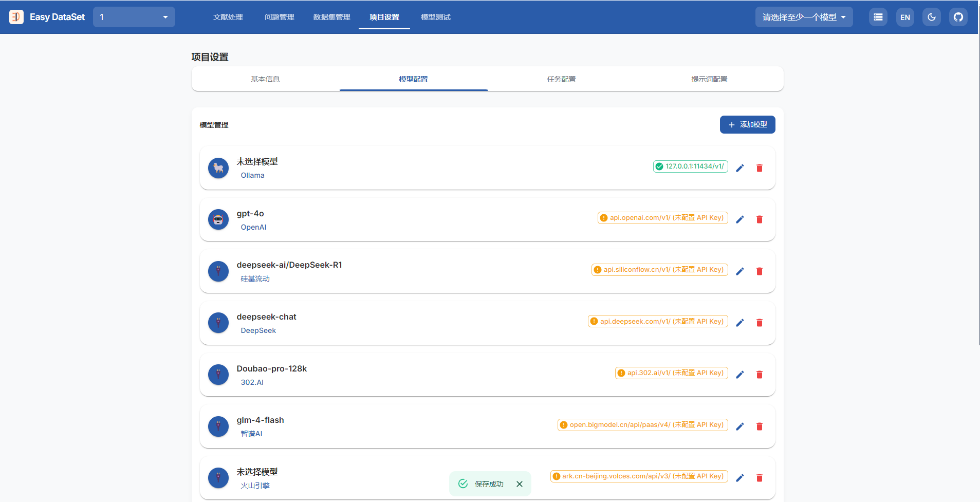The image size is (980, 502).
Task: Edit the glm-4-flash model
Action: (740, 426)
